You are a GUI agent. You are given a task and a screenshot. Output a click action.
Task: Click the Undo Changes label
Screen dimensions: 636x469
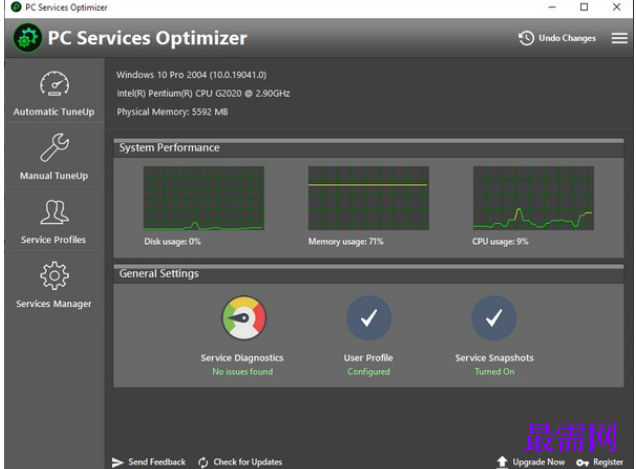[567, 38]
